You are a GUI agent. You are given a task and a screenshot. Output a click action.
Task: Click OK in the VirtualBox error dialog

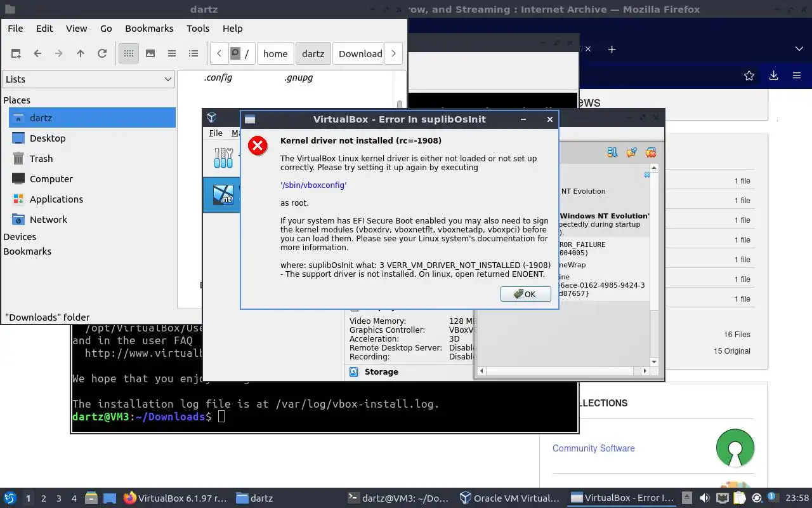(x=525, y=294)
